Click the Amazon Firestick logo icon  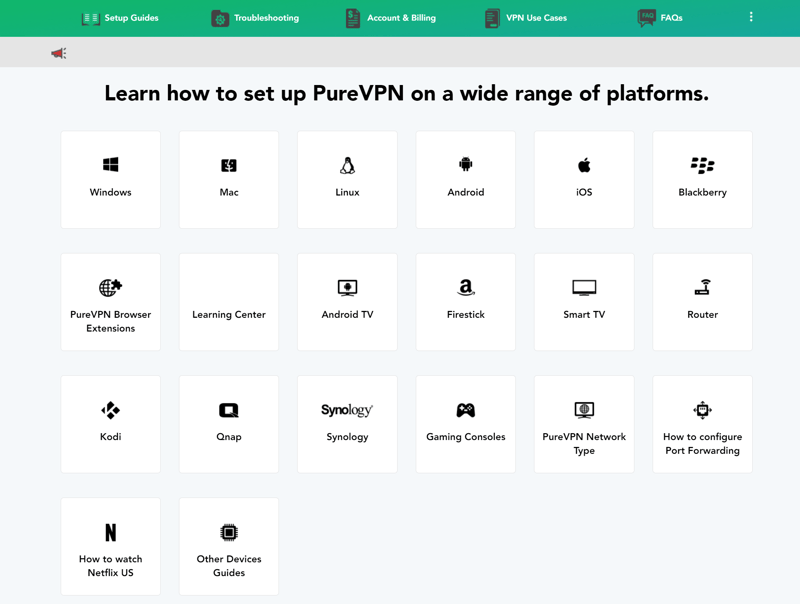[466, 287]
